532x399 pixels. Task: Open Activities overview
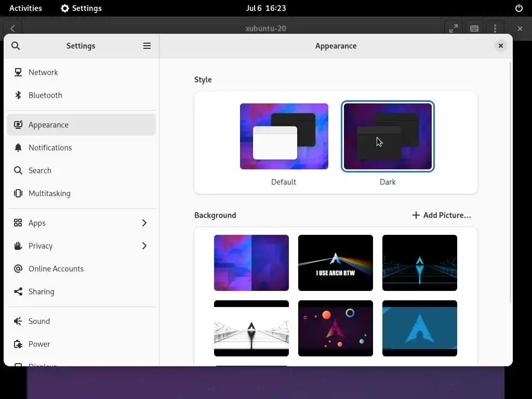pos(25,8)
